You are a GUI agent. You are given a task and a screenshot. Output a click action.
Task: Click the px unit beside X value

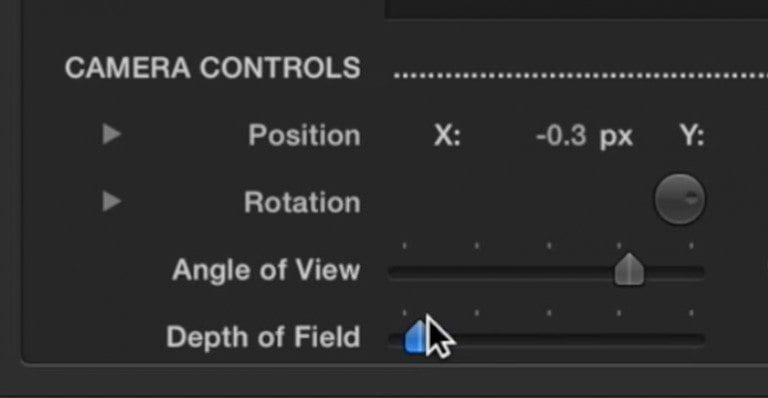click(616, 138)
